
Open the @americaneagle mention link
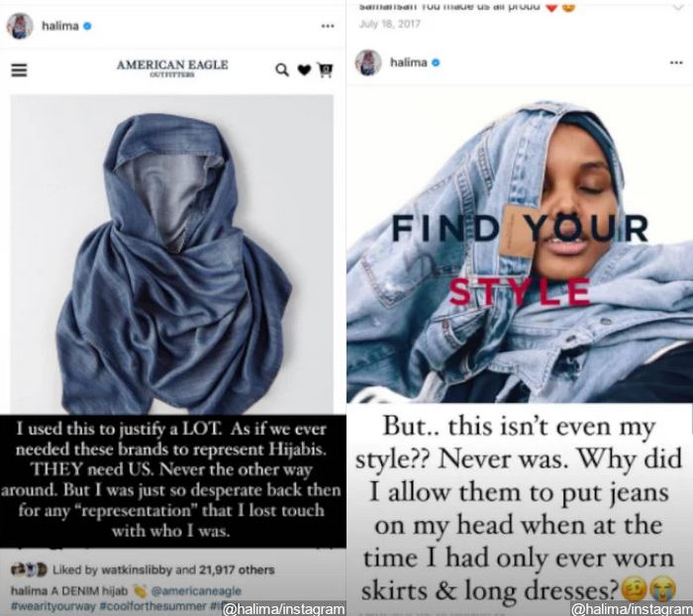(196, 591)
